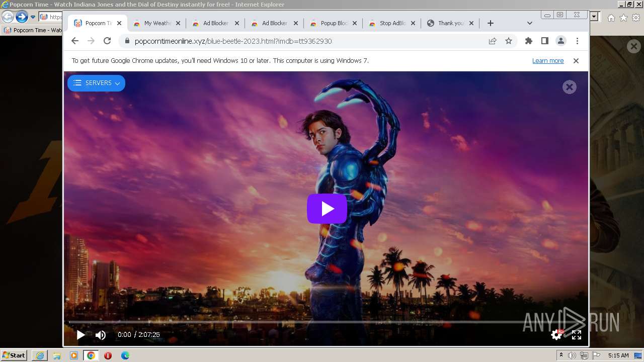This screenshot has width=644, height=362.
Task: Go forward in Chrome
Action: click(91, 41)
